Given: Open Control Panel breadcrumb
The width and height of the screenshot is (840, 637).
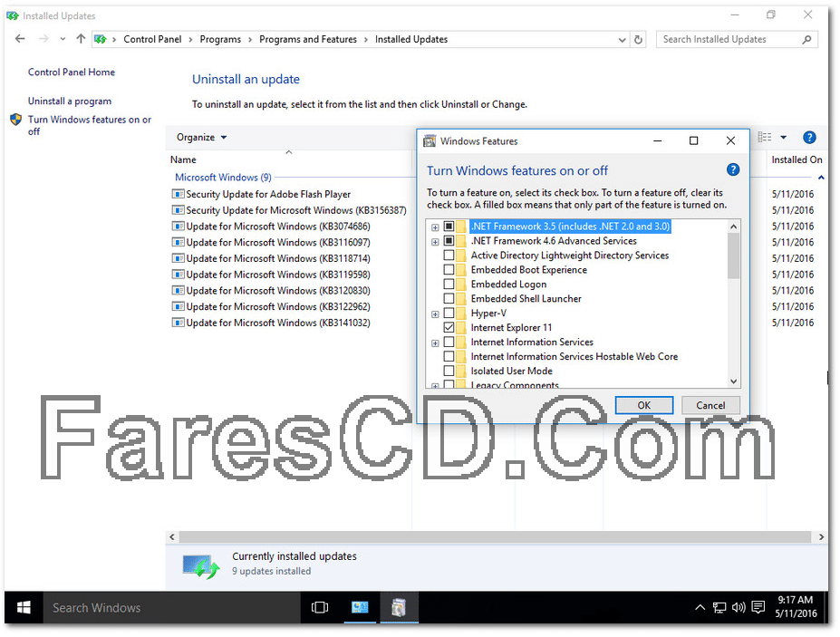Looking at the screenshot, I should tap(152, 39).
